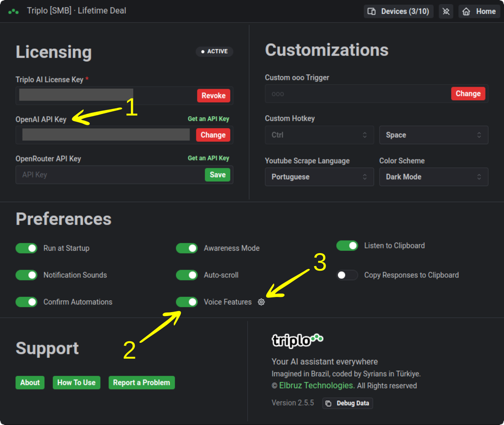Click Get an API Key for OpenAI
Viewport: 504px width, 425px height.
point(208,119)
